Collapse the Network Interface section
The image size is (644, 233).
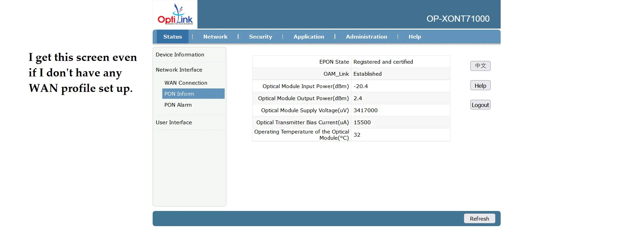(179, 70)
